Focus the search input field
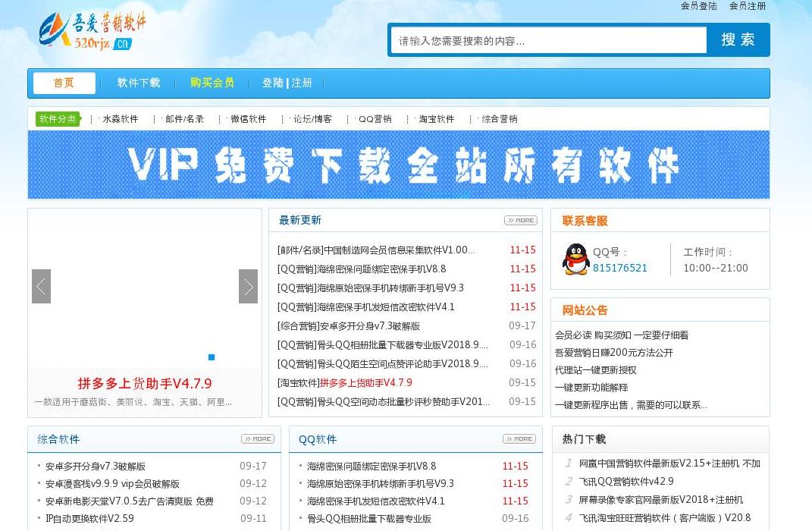Screen dimensions: 812x531 (x=549, y=40)
